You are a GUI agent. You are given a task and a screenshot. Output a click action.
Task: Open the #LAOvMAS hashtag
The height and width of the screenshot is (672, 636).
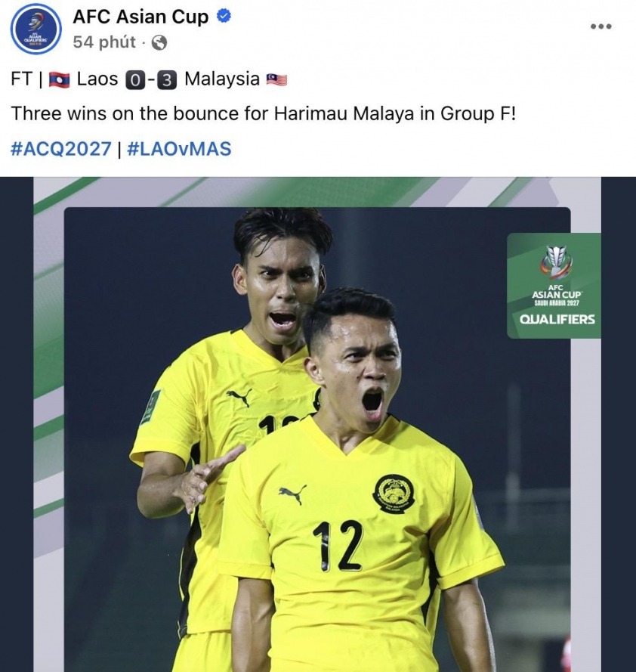(x=179, y=149)
